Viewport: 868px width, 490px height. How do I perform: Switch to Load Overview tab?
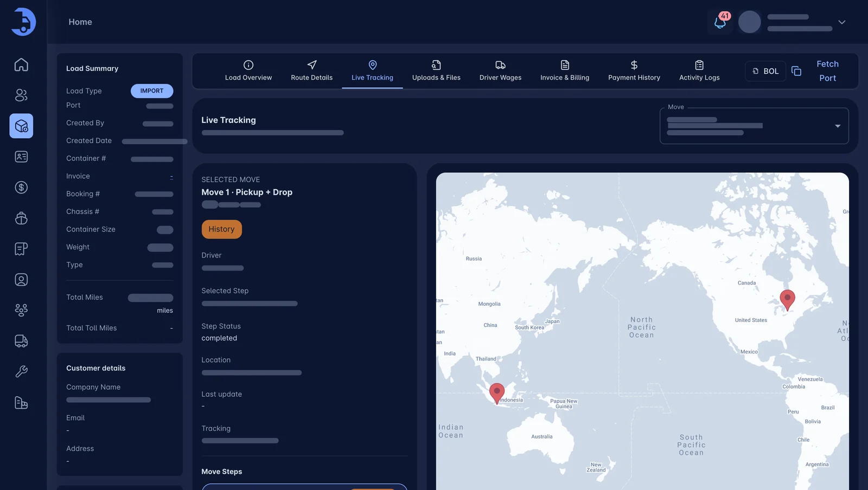coord(248,71)
